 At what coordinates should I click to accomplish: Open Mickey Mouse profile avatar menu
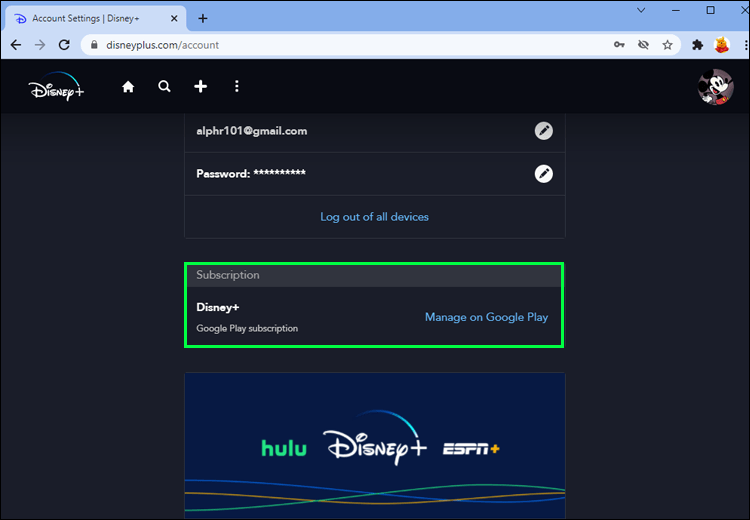click(x=716, y=87)
